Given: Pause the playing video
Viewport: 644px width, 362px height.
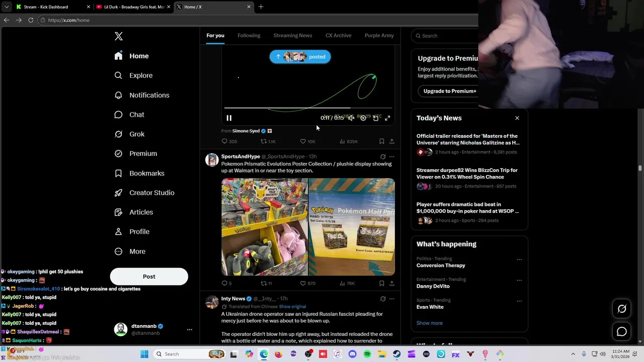Looking at the screenshot, I should click(229, 118).
